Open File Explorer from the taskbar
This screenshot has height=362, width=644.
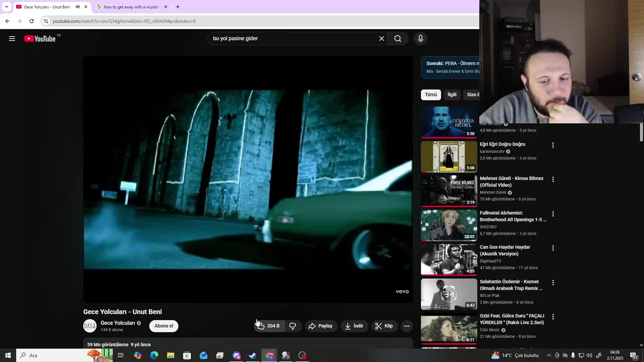pos(171,355)
